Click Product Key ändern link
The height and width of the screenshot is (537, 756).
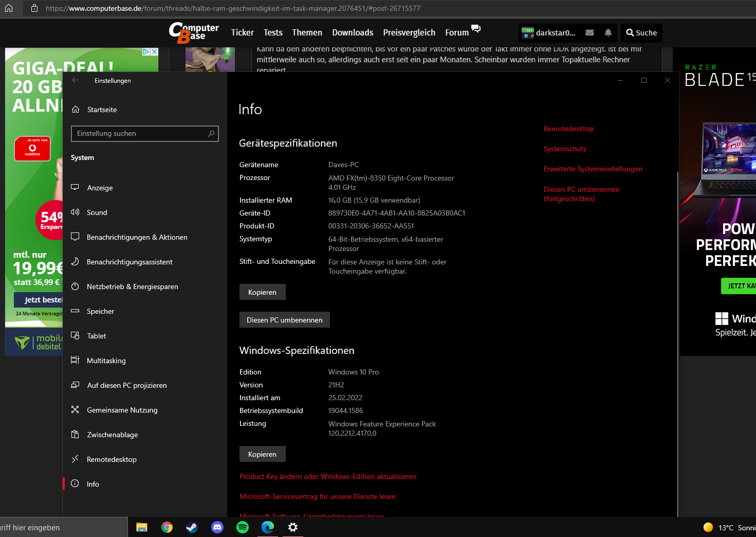click(328, 476)
